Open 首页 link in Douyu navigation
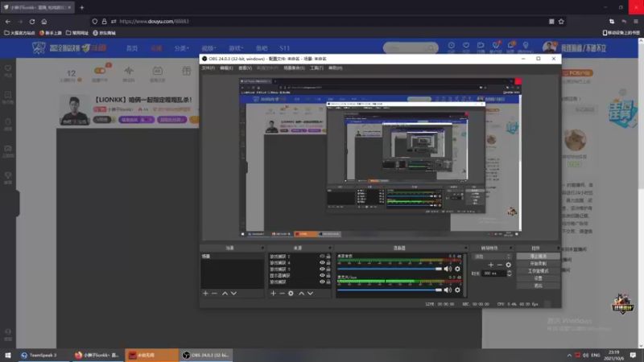Screen dimensions: 644x362 point(132,48)
